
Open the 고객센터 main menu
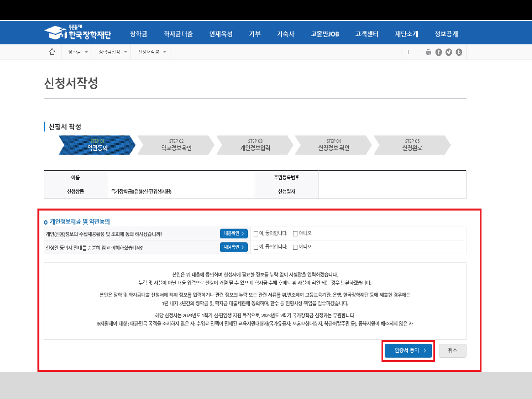[367, 34]
